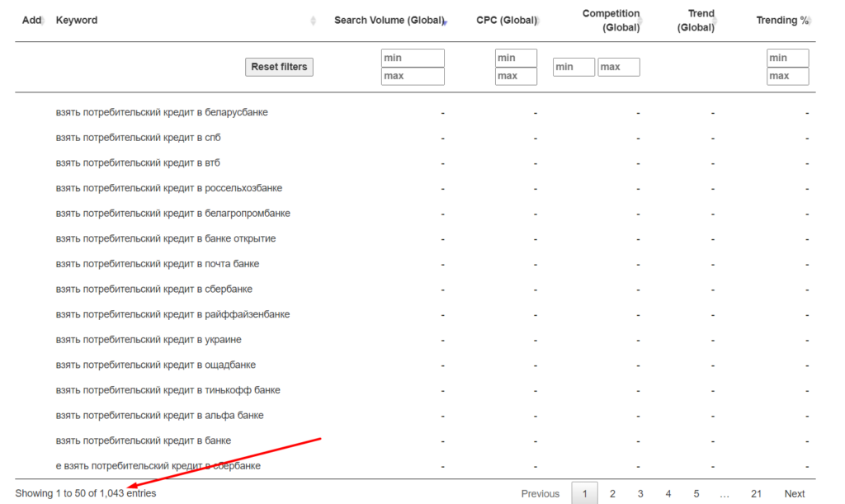Go to page 2 of results

tap(612, 493)
